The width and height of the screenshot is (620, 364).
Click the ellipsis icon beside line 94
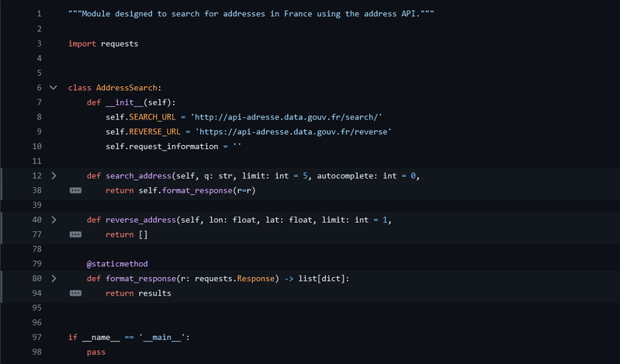75,293
